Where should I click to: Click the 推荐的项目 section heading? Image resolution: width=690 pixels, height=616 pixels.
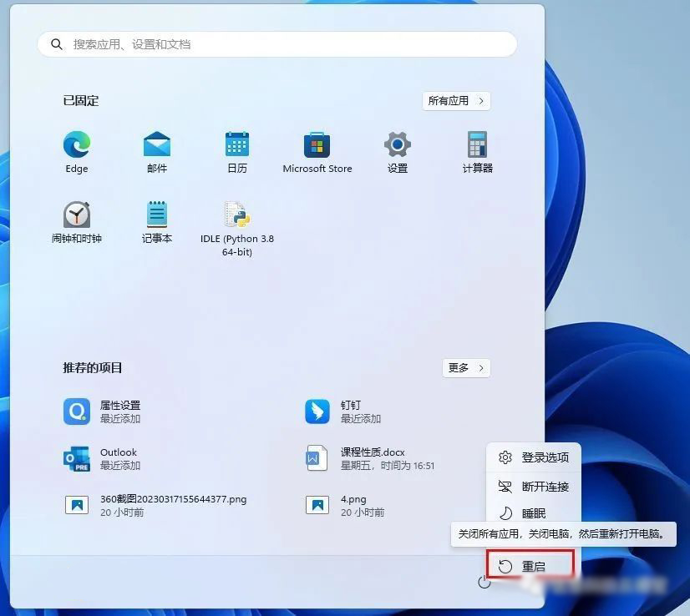pyautogui.click(x=93, y=367)
